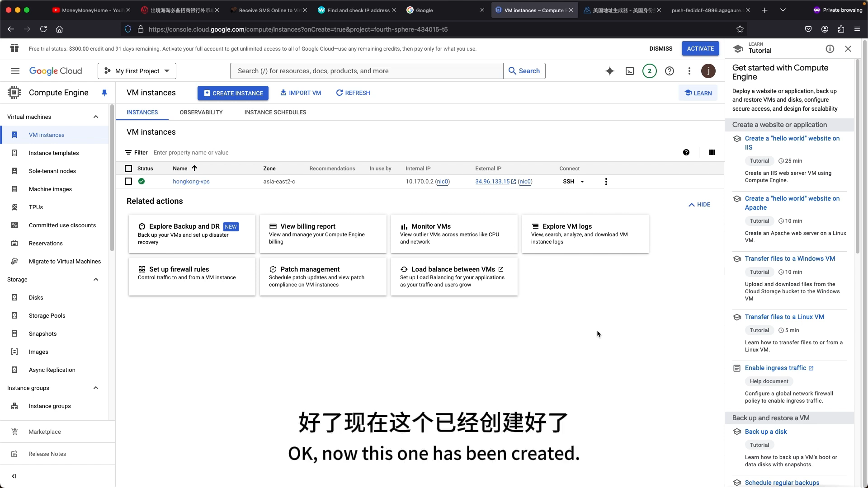Reload the page in the browser
868x488 pixels.
pyautogui.click(x=43, y=29)
